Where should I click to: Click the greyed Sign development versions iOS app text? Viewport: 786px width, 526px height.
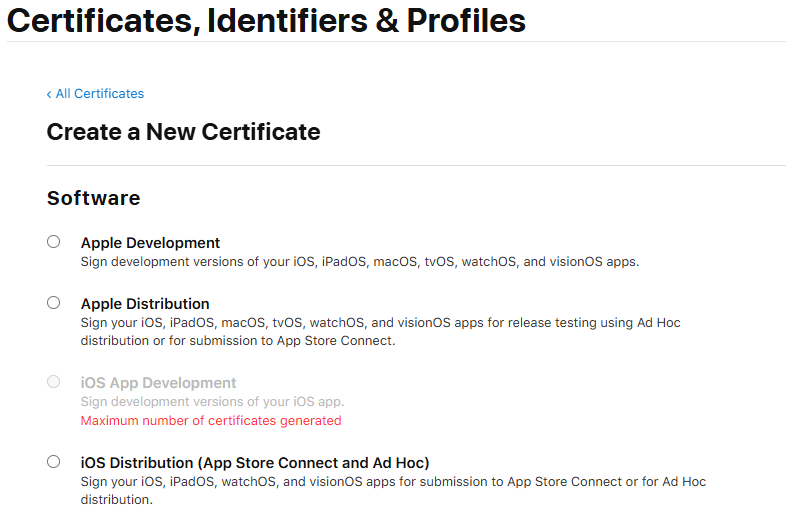pyautogui.click(x=212, y=402)
